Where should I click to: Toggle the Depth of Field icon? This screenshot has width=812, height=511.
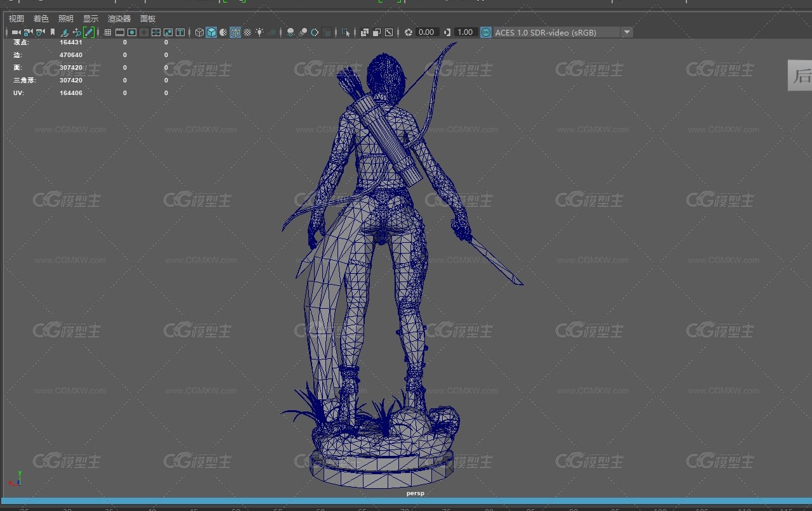(x=327, y=32)
